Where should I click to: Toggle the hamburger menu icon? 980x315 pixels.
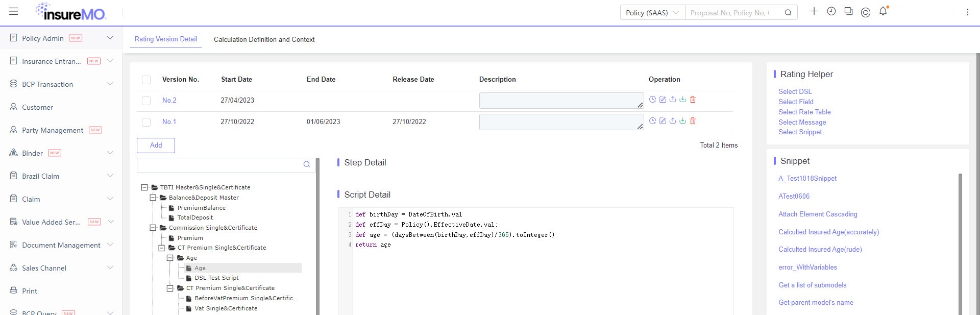coord(14,11)
